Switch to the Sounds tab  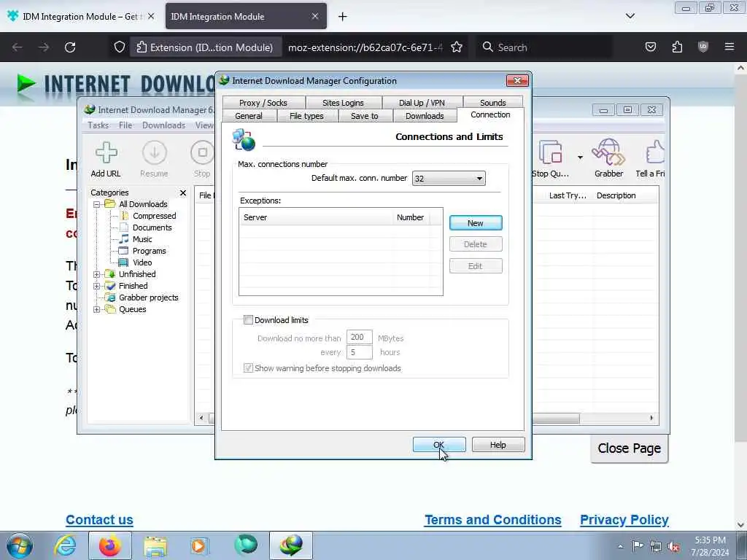(492, 103)
